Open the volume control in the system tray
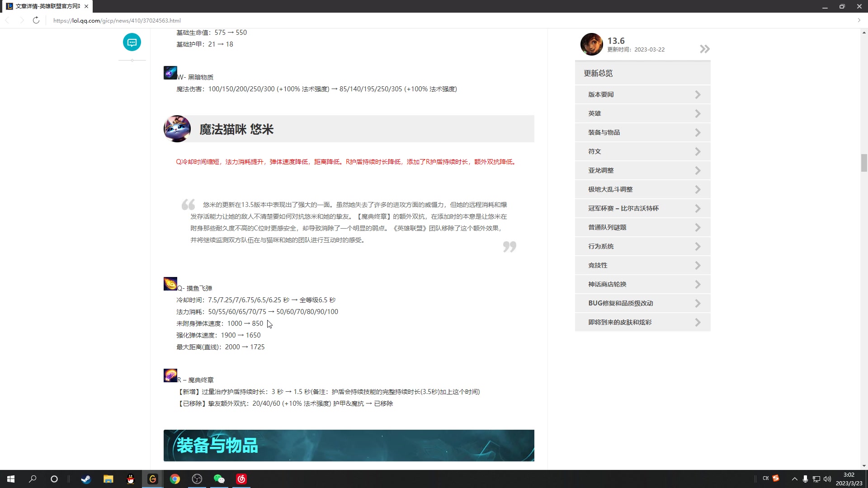This screenshot has height=488, width=868. 827,479
